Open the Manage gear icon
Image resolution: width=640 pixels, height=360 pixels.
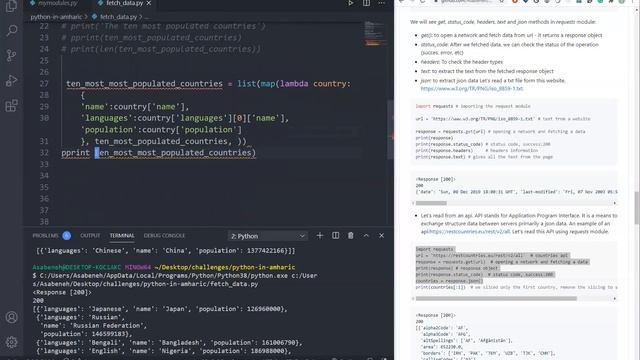11,342
